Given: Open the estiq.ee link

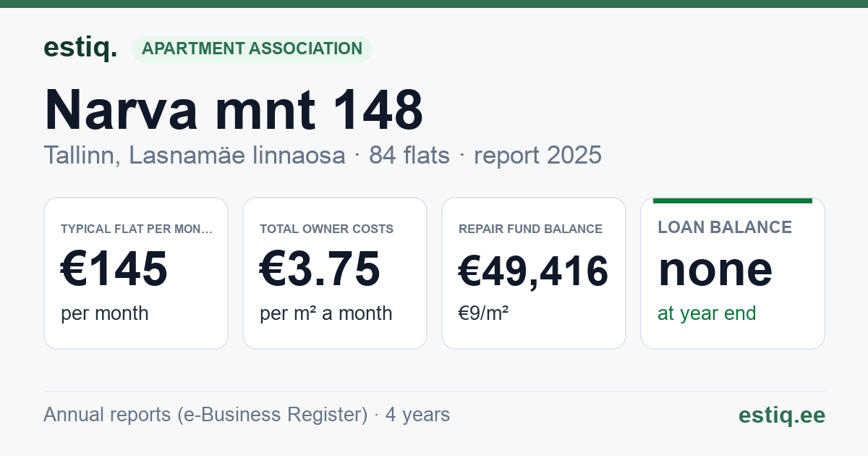Looking at the screenshot, I should 782,415.
